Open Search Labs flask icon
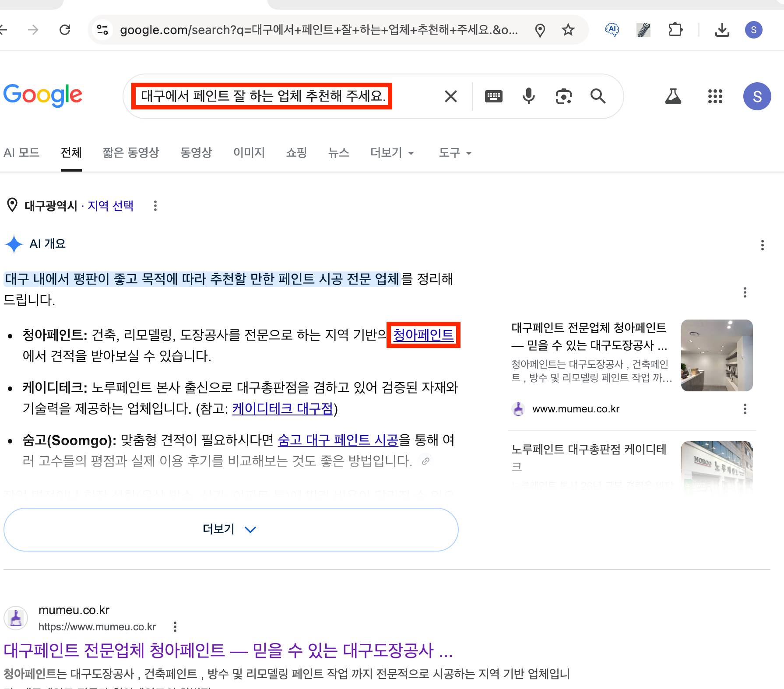 673,96
